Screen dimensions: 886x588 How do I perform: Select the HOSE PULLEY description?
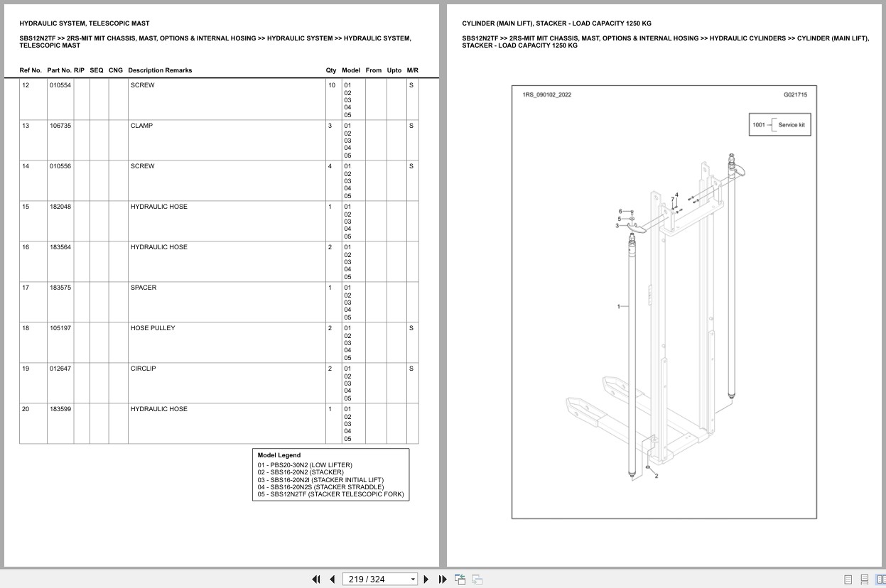coord(152,328)
